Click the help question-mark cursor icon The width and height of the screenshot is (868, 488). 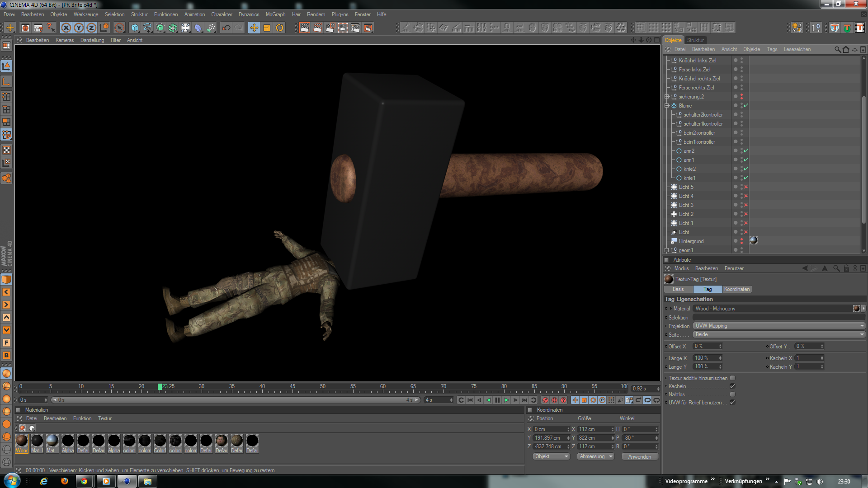click(51, 28)
